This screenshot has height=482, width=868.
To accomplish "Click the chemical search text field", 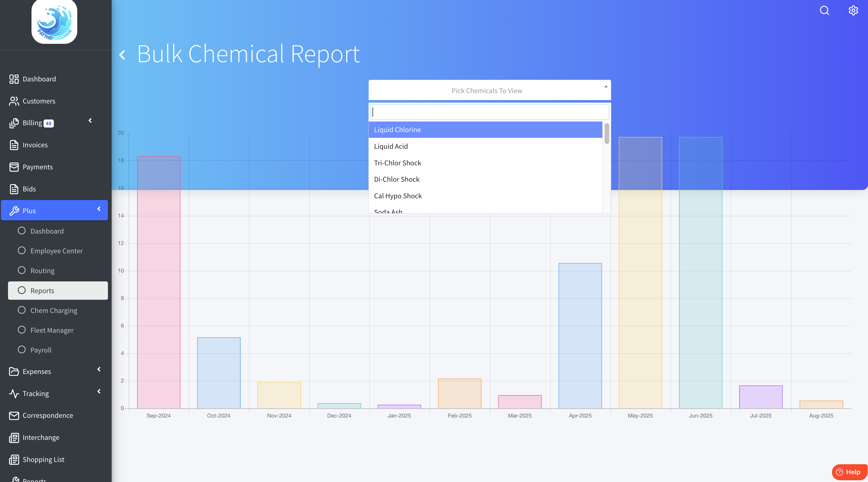I will (x=489, y=112).
